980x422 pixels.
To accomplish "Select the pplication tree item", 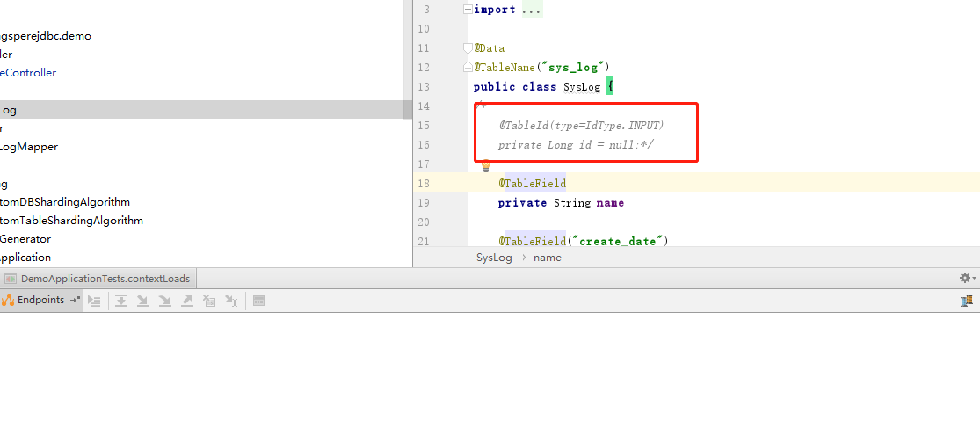I will 25,257.
